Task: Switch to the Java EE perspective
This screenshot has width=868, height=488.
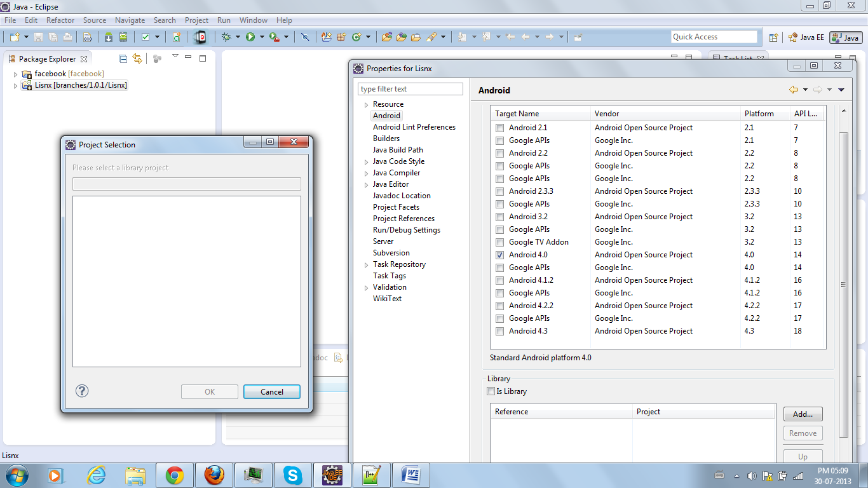Action: [x=806, y=37]
